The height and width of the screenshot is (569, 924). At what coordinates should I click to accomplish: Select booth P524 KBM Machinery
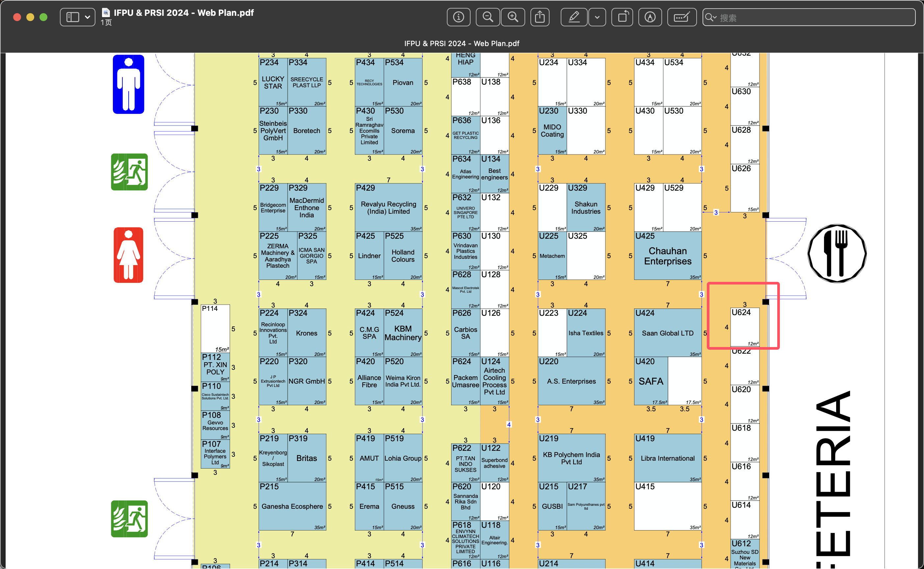[403, 333]
